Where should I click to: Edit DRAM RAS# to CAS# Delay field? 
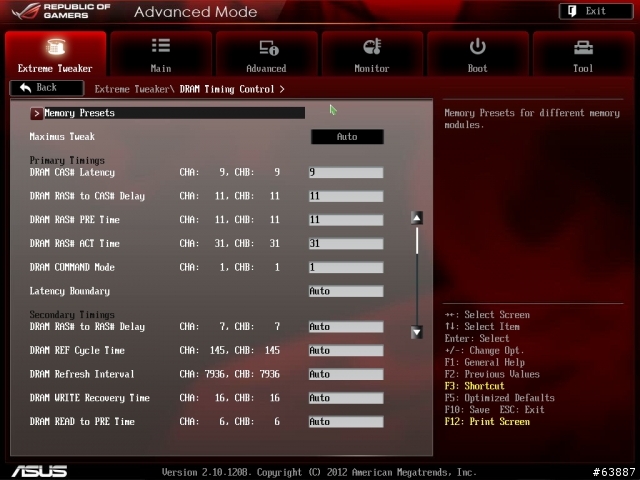(346, 196)
